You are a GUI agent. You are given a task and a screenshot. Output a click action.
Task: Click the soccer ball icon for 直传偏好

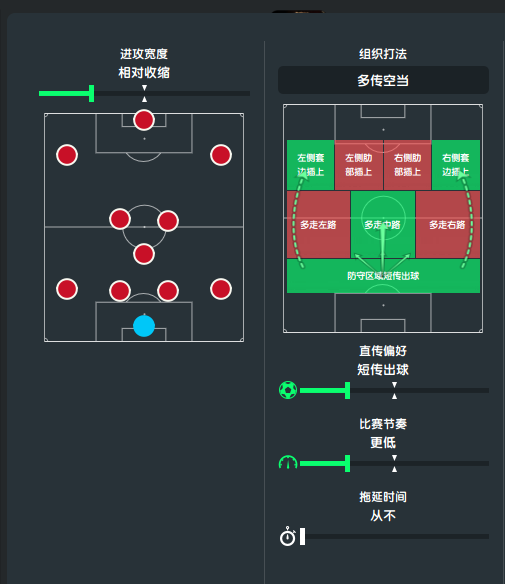(288, 390)
